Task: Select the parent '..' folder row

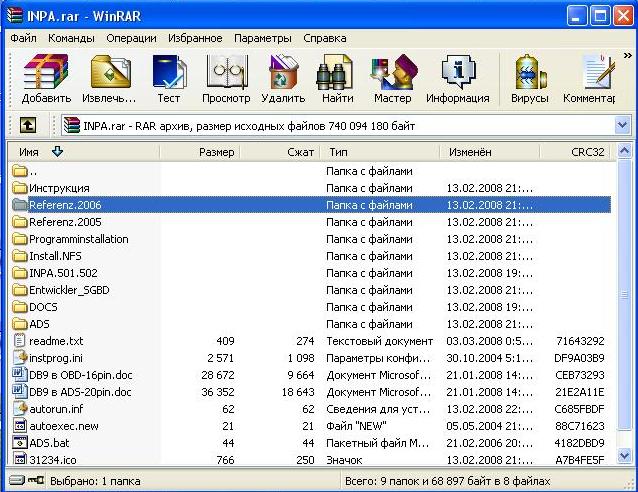Action: point(309,171)
